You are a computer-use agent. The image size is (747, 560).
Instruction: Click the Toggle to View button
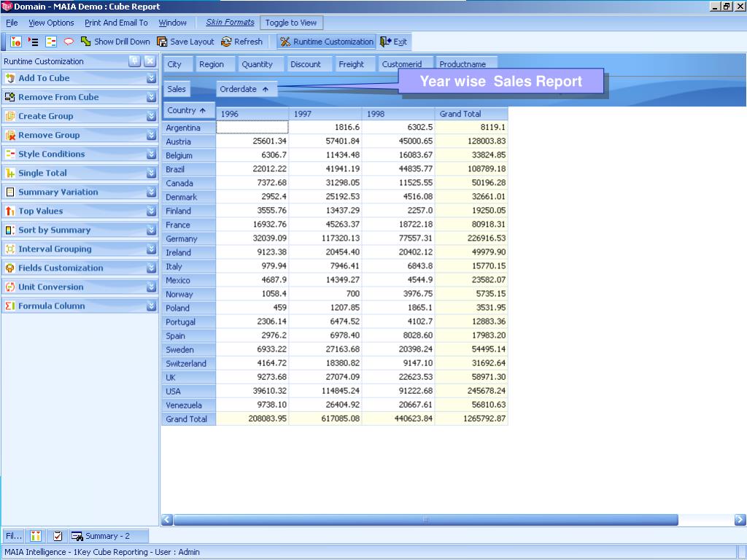(291, 23)
